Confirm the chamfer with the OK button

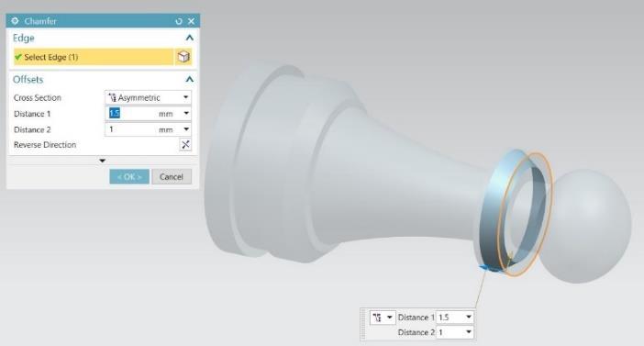click(129, 177)
